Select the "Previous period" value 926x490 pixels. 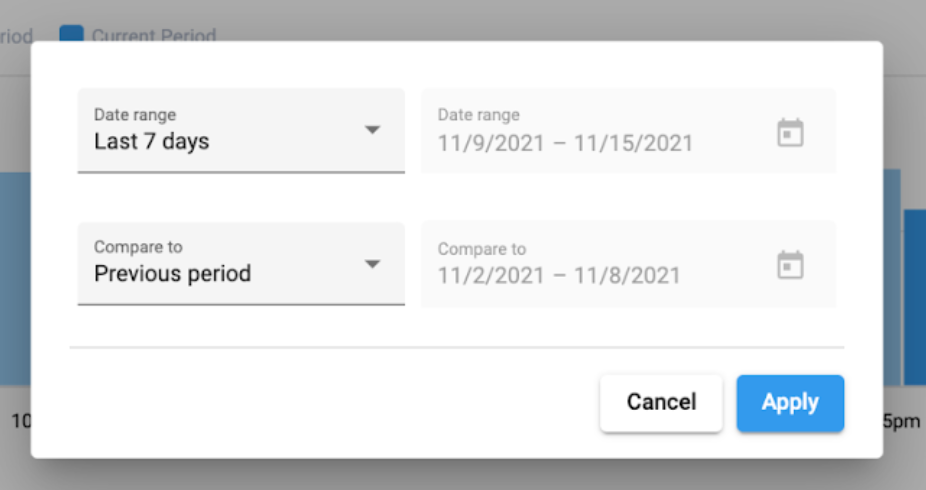coord(172,273)
